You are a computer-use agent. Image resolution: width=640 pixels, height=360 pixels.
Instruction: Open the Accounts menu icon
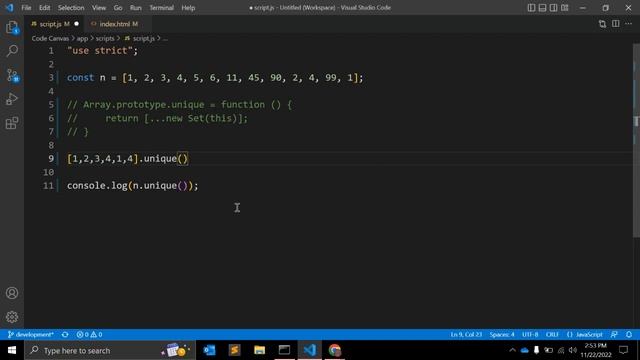(12, 293)
